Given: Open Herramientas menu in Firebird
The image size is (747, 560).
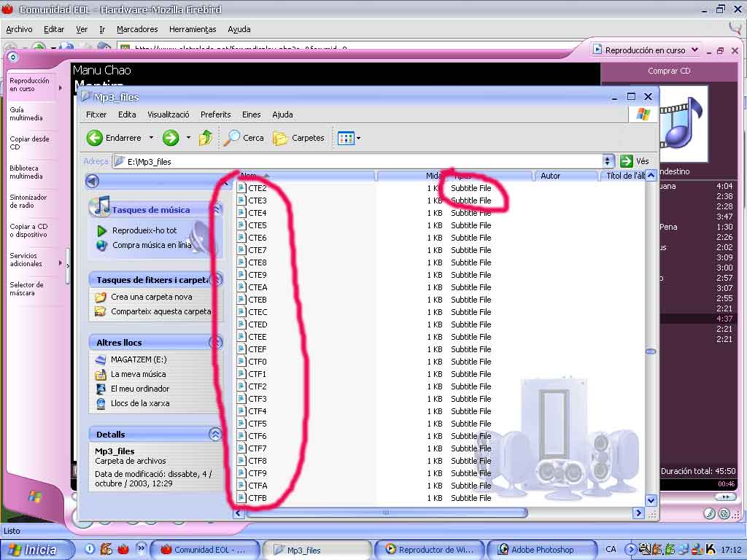Looking at the screenshot, I should [x=193, y=29].
